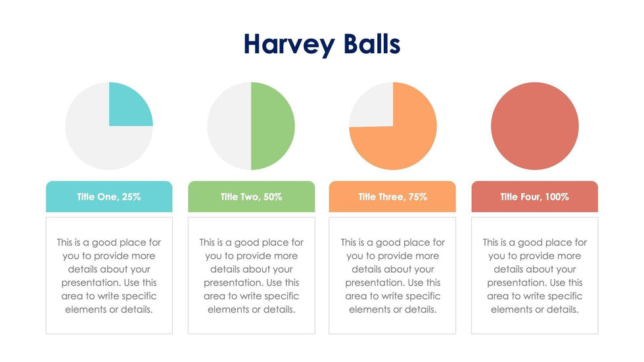The height and width of the screenshot is (362, 644).
Task: Select the description text box under Title Four
Action: [x=534, y=275]
